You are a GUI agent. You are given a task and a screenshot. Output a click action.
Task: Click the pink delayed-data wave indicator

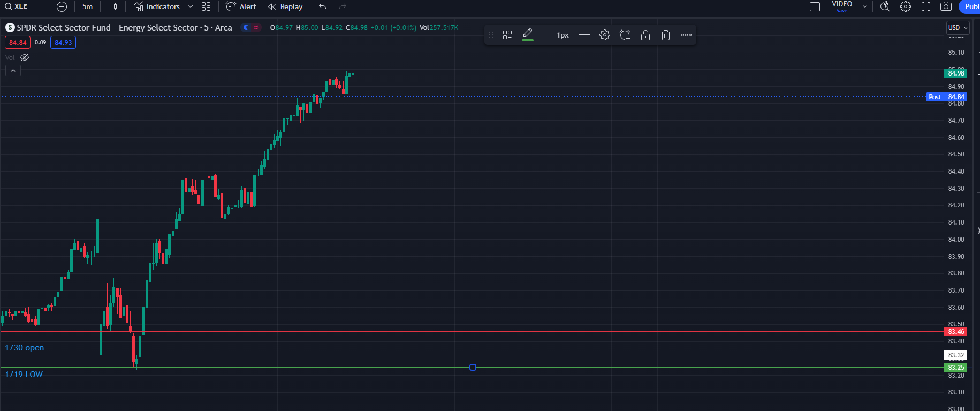256,27
